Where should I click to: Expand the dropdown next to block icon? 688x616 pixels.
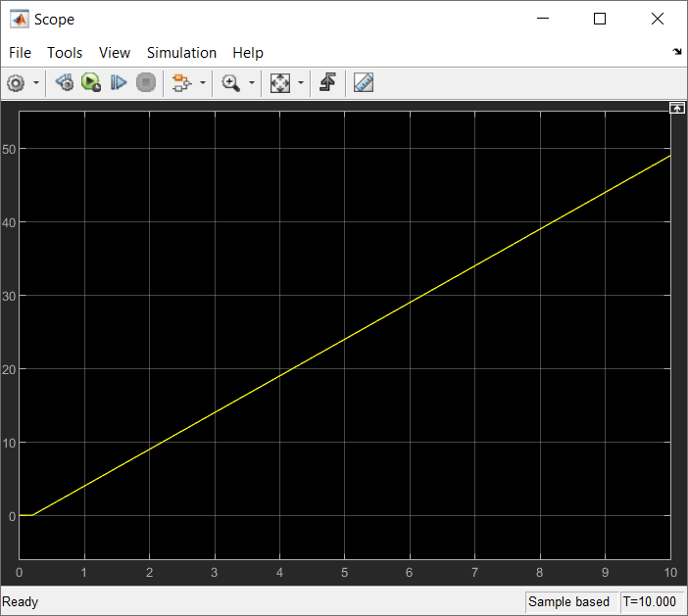(203, 83)
